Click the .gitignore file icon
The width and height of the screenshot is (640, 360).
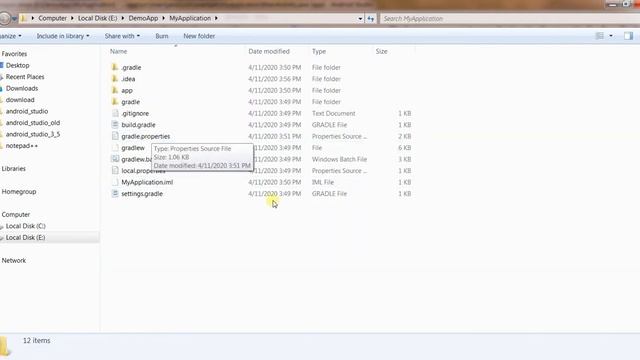click(115, 113)
